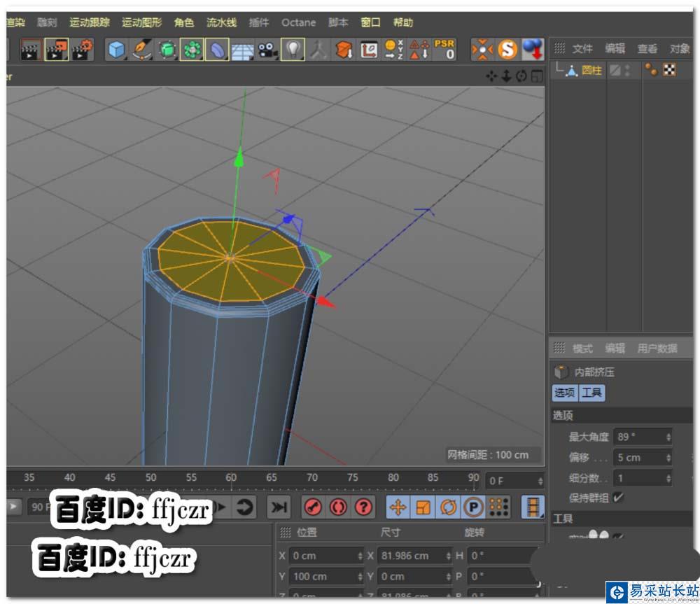
Task: Step the size Y 0 cm arrows
Action: [449, 577]
